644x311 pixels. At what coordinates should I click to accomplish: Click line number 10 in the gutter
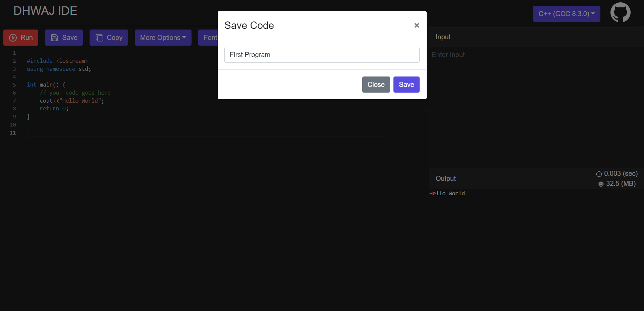coord(13,124)
